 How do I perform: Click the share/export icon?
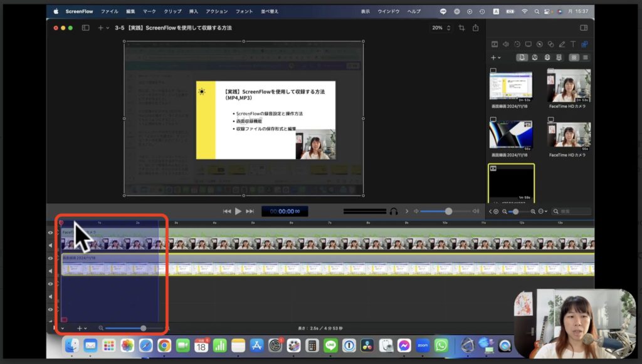pyautogui.click(x=476, y=28)
